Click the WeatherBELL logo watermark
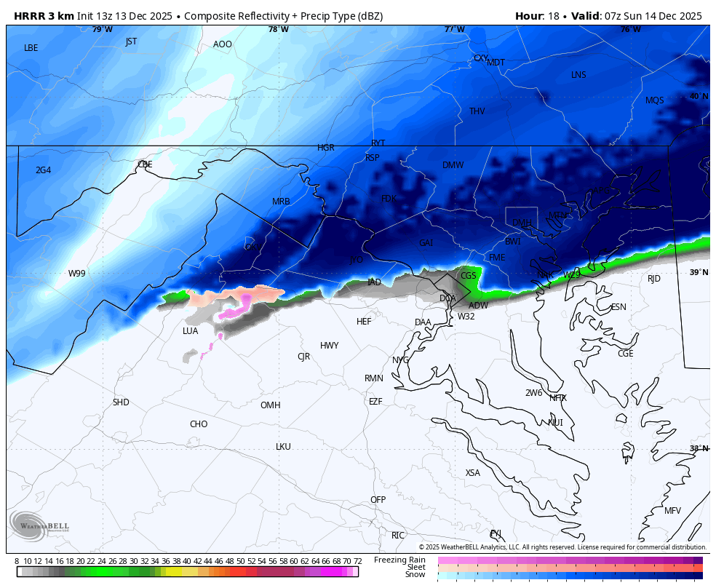This screenshot has width=716, height=588. click(x=39, y=525)
